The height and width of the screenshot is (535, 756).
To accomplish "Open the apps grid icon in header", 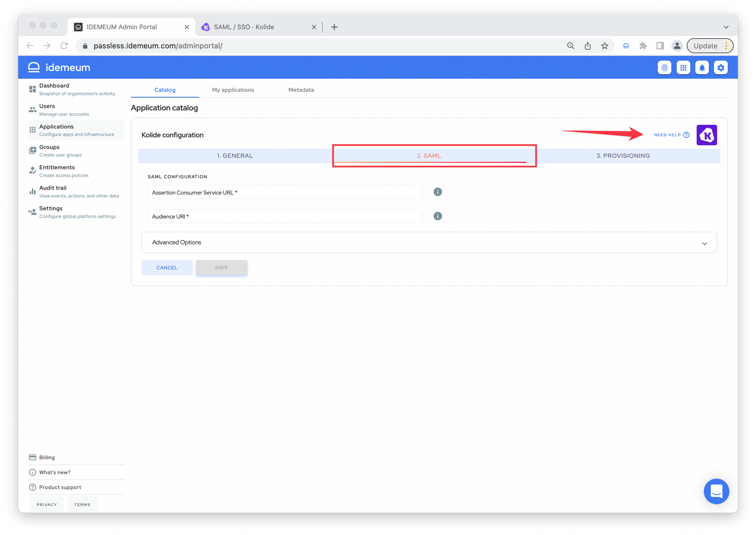I will pos(683,68).
